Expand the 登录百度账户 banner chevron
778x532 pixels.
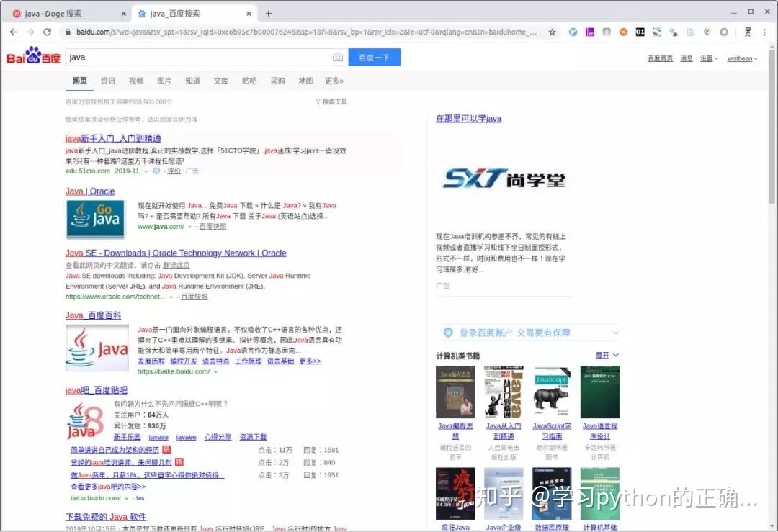(615, 333)
